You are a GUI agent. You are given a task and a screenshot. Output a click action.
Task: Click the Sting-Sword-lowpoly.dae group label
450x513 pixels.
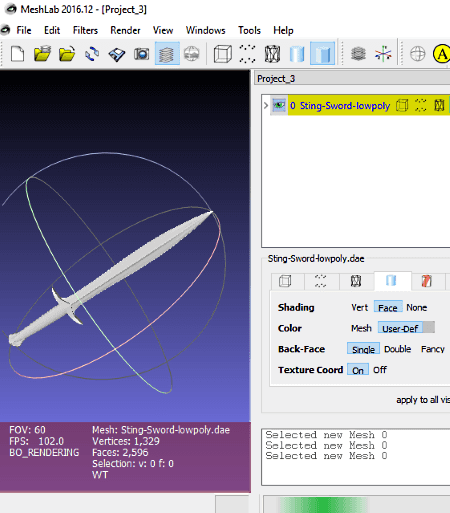coord(316,259)
